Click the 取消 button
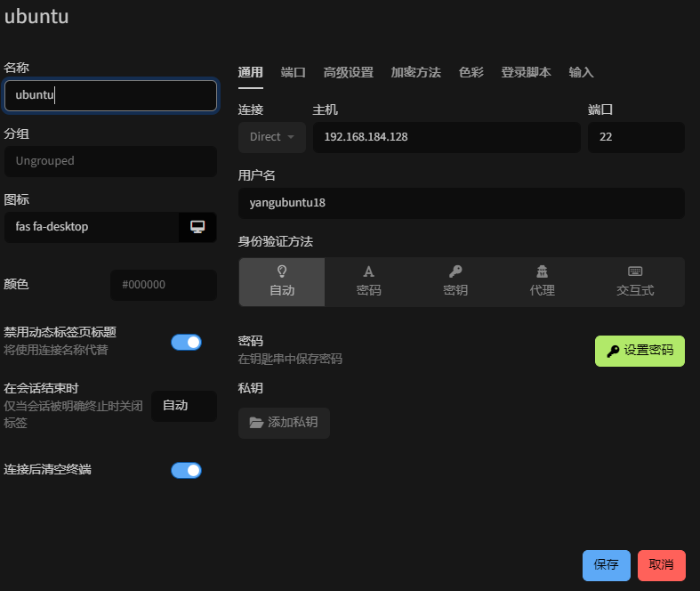The height and width of the screenshot is (591, 700). point(661,565)
